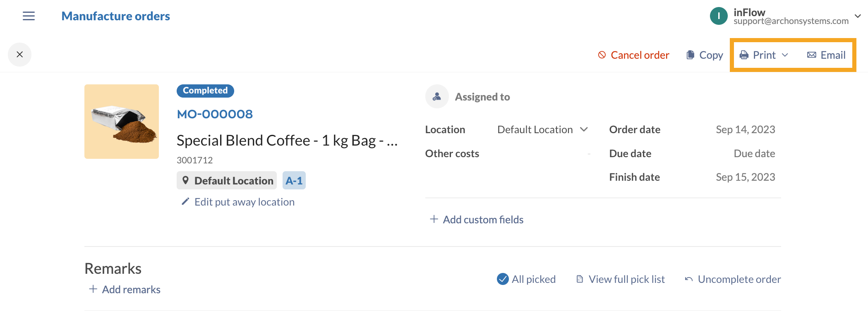
Task: Edit put away location
Action: click(x=238, y=202)
